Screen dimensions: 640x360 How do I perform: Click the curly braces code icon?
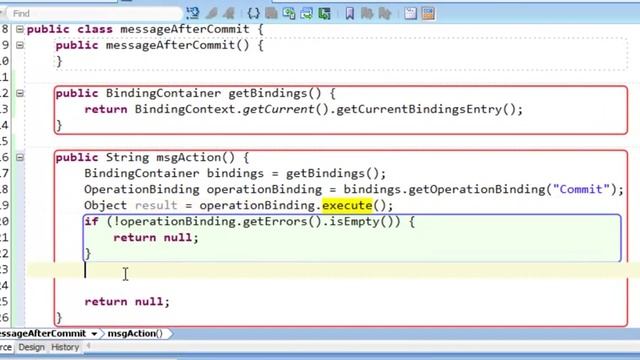(253, 13)
